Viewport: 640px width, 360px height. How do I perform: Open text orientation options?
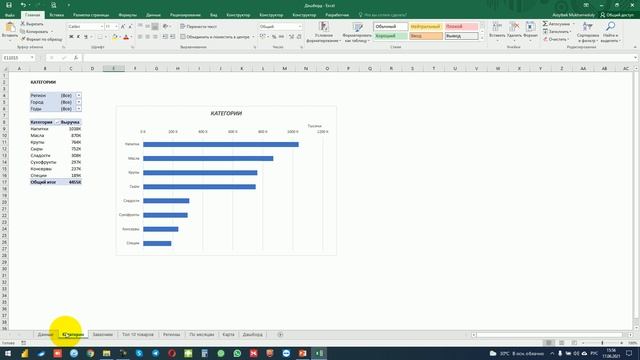(166, 27)
